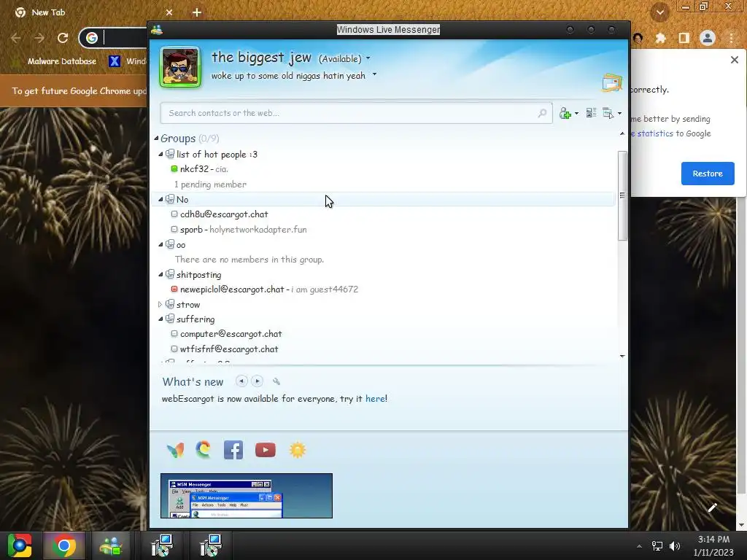Reload the page in Chrome

(x=63, y=38)
